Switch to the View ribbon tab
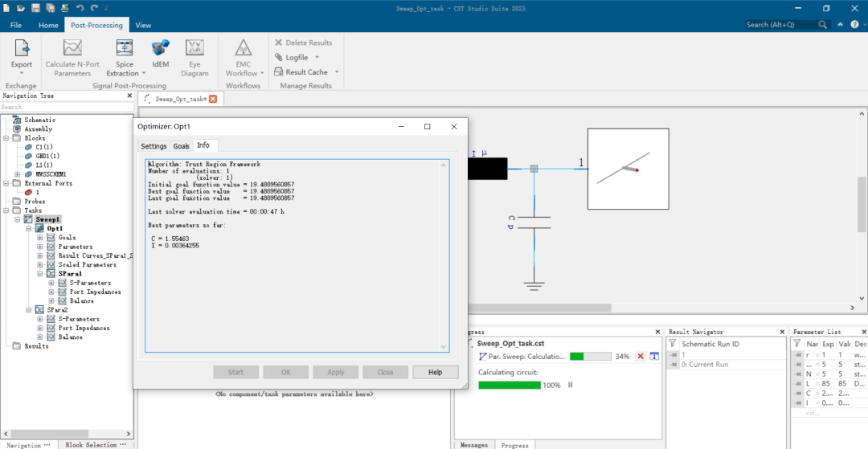This screenshot has height=449, width=868. [143, 25]
